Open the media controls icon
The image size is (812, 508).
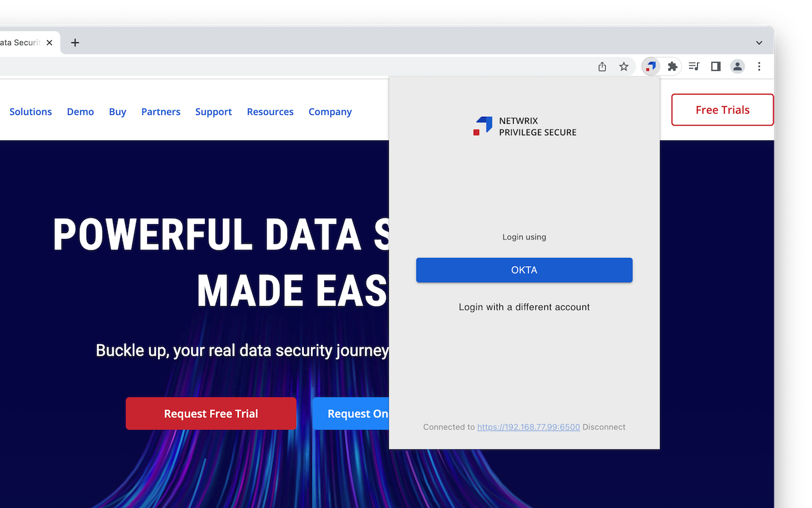[693, 66]
